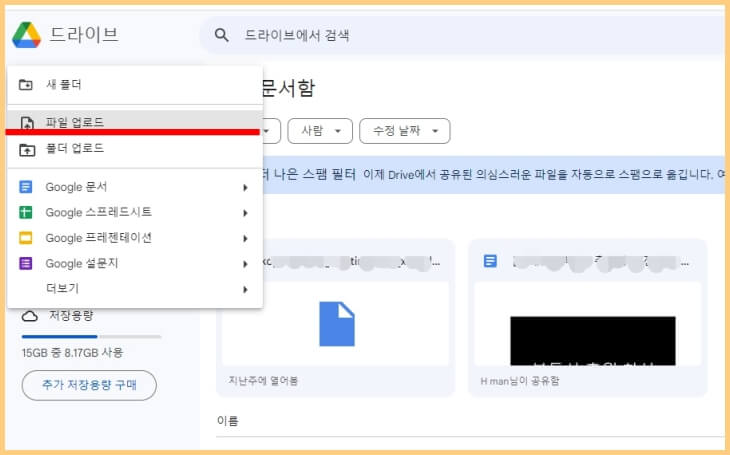The height and width of the screenshot is (455, 730).
Task: Open Google 설문지 menu item
Action: click(x=135, y=264)
